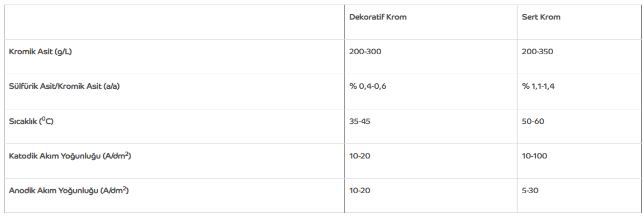Click the 35-45 temperature value

[x=360, y=122]
